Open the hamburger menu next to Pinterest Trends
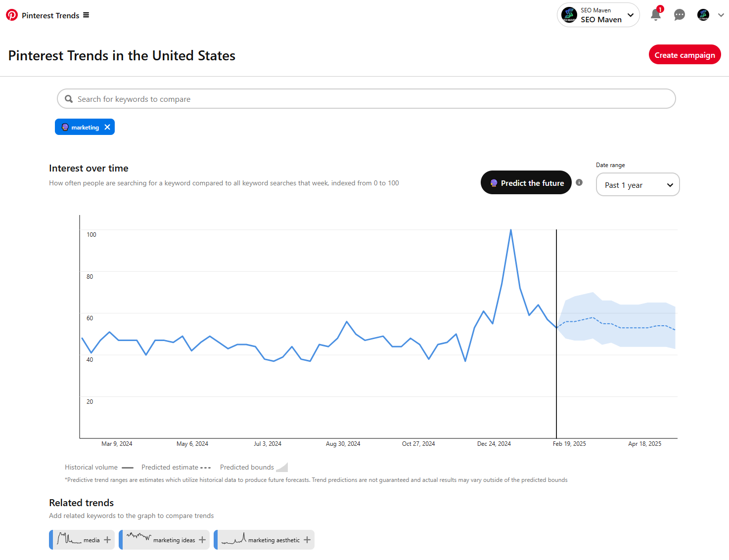Screen dimensions: 729x560 tap(86, 15)
